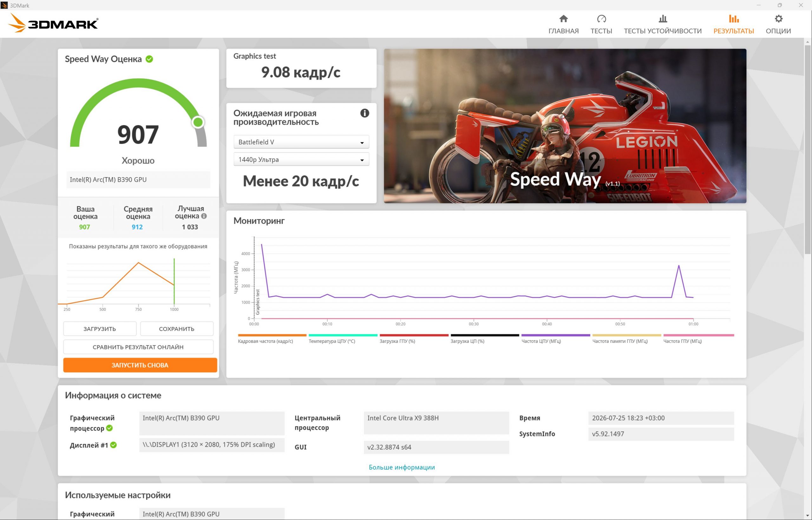Click green check beside Дисплей #1
812x520 pixels.
113,445
